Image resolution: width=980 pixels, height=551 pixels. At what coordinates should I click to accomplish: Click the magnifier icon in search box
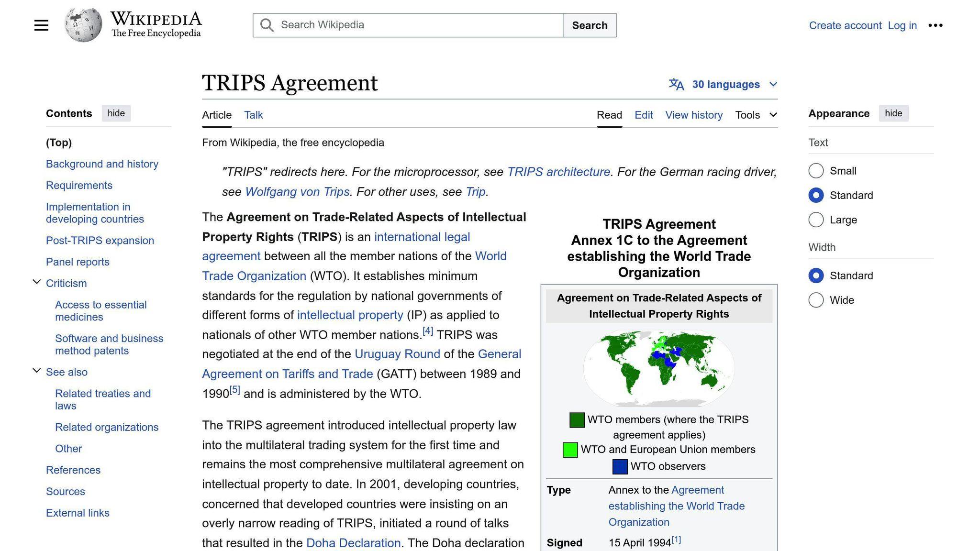tap(267, 25)
